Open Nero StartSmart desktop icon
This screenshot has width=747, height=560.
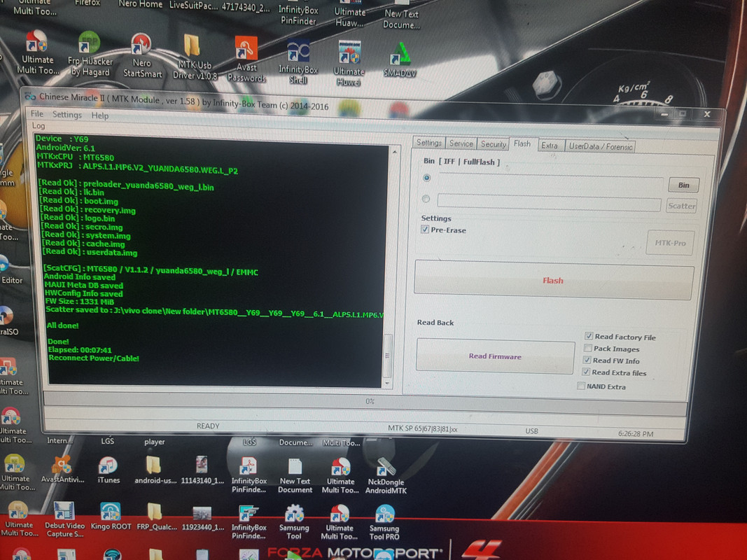[x=142, y=55]
